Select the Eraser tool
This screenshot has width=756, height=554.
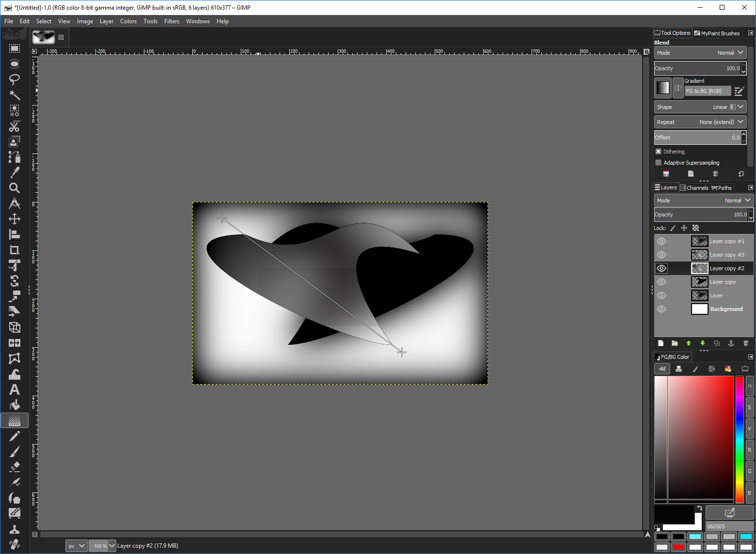pos(15,467)
